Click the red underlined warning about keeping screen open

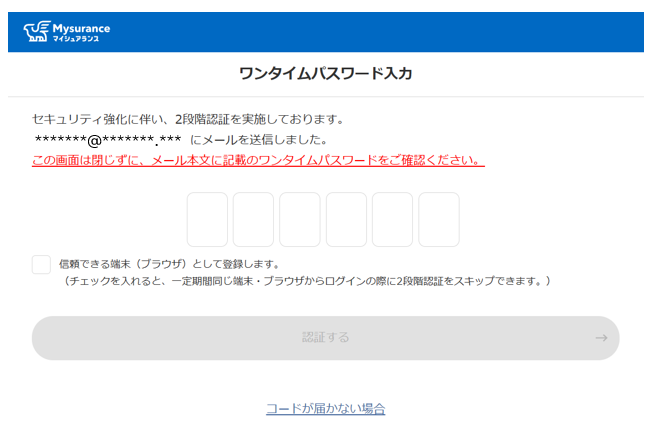tap(258, 160)
